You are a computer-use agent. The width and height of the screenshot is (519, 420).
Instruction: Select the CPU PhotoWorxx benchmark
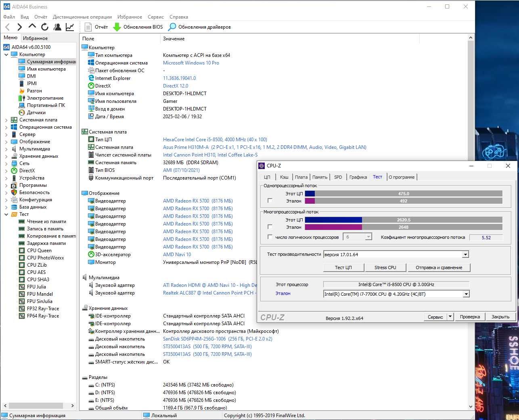point(45,258)
